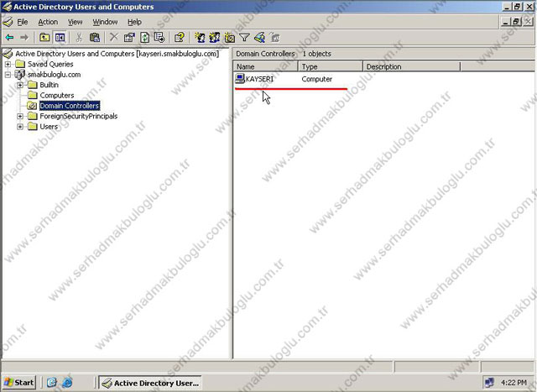Select the Users folder
The width and height of the screenshot is (537, 392).
[49, 127]
